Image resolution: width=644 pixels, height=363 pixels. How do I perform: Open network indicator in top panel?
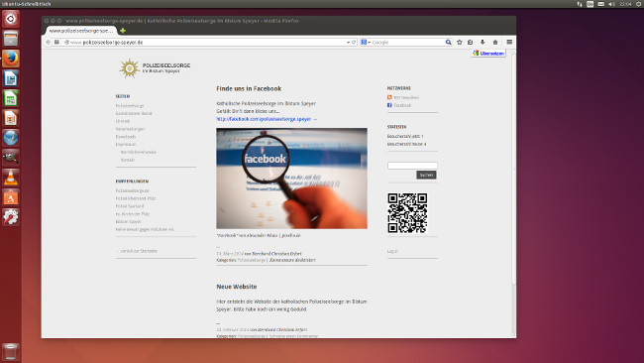[x=580, y=4]
